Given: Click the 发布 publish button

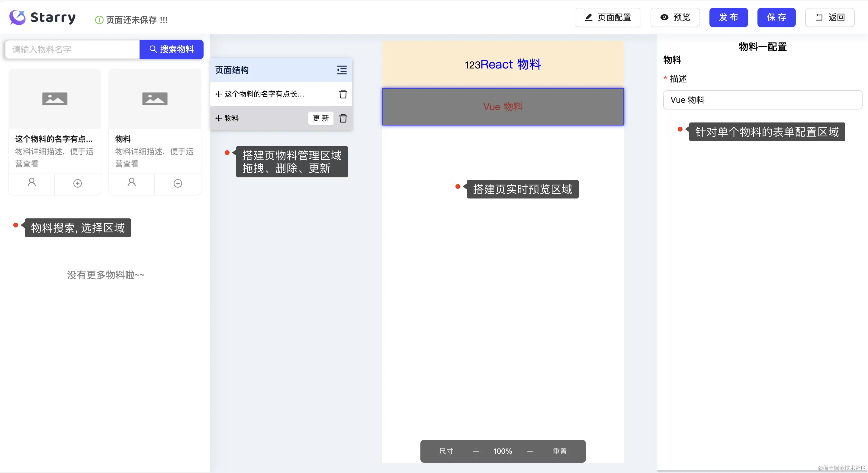Looking at the screenshot, I should (x=728, y=17).
